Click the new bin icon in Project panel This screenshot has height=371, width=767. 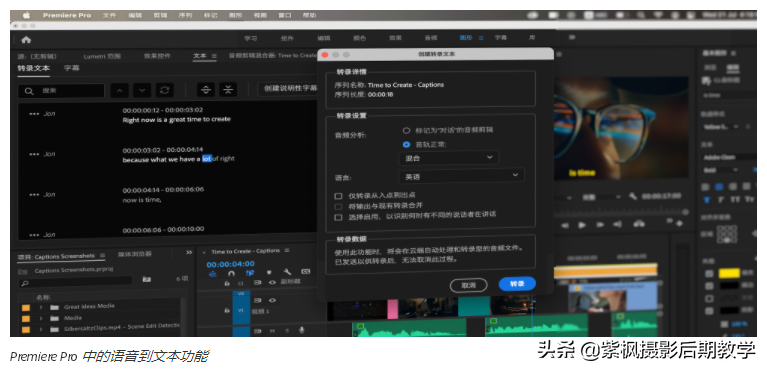tap(146, 279)
